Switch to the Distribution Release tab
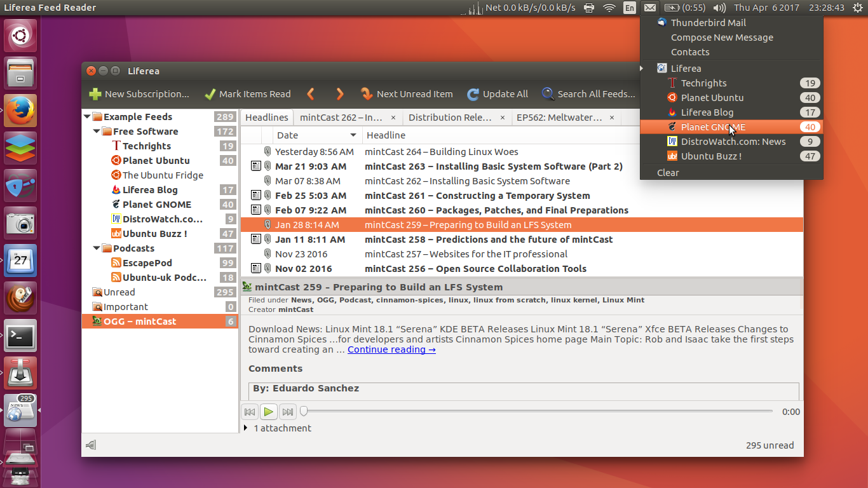The width and height of the screenshot is (868, 488). (x=450, y=118)
